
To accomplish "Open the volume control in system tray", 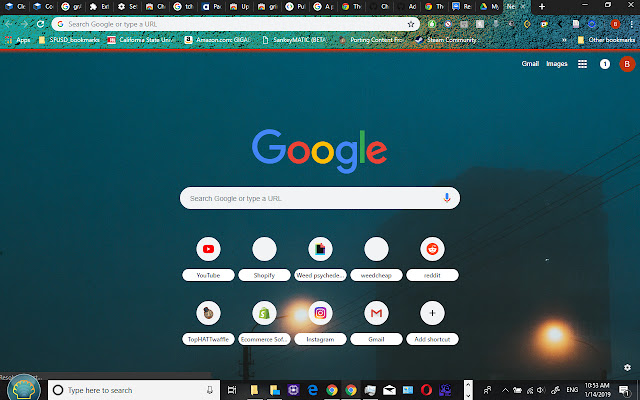I will click(541, 390).
